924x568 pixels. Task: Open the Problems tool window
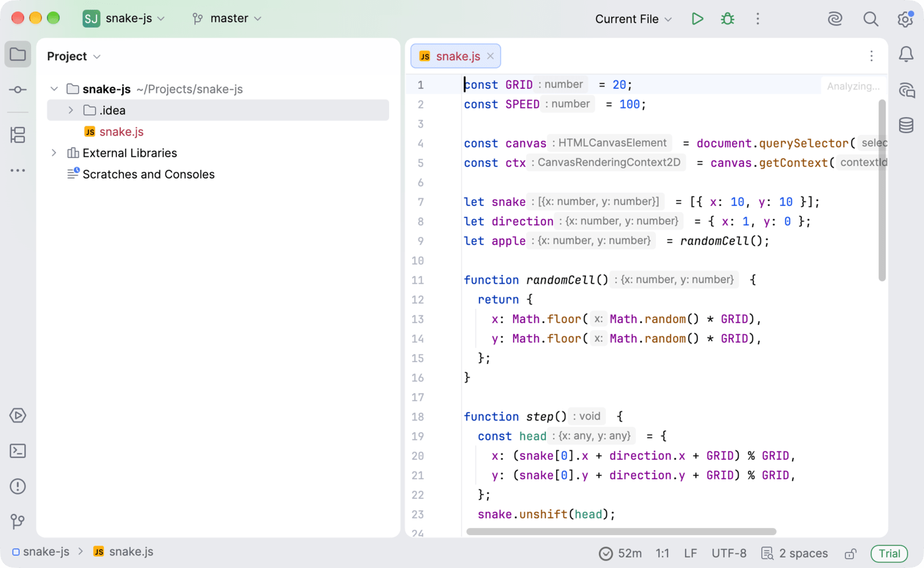pyautogui.click(x=18, y=486)
